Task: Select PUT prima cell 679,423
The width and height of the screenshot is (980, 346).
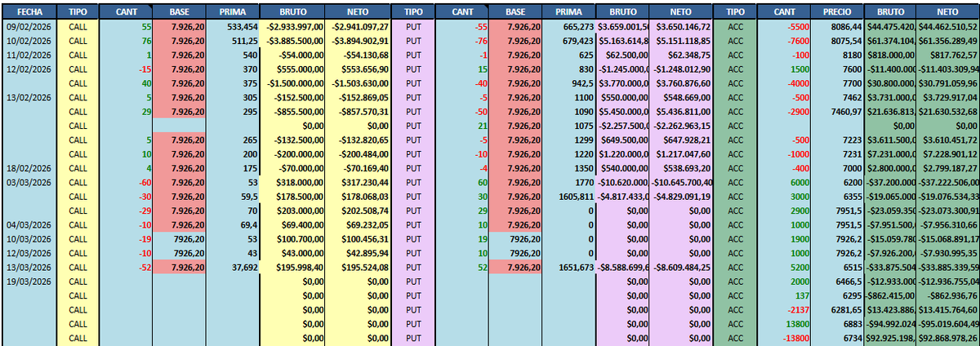Action: tap(568, 41)
